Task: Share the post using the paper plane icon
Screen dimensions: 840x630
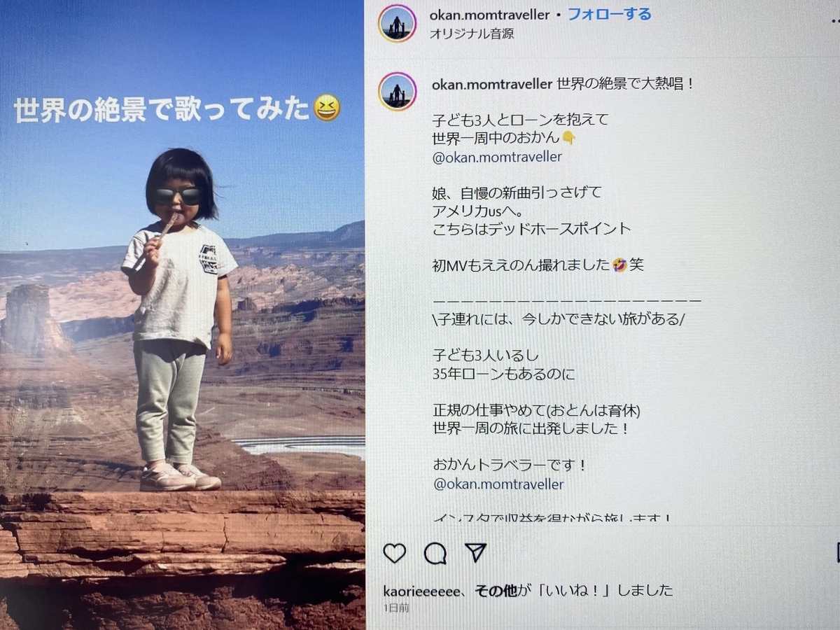Action: pyautogui.click(x=476, y=552)
